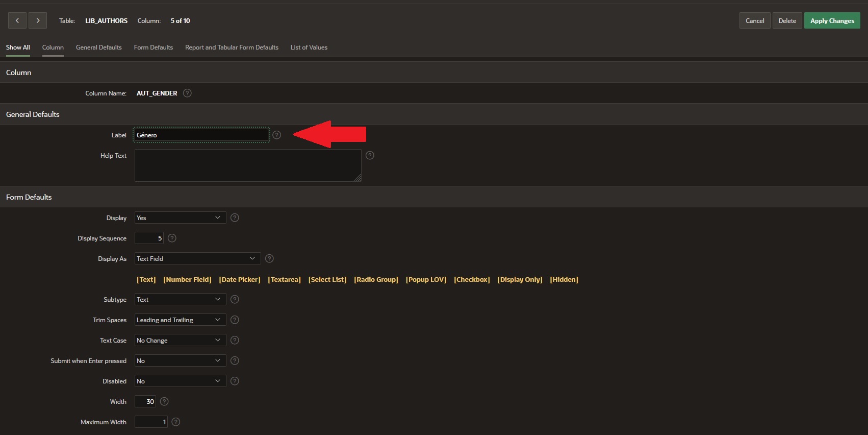Choose the [Select List] quick link
Image resolution: width=868 pixels, height=435 pixels.
pos(327,279)
